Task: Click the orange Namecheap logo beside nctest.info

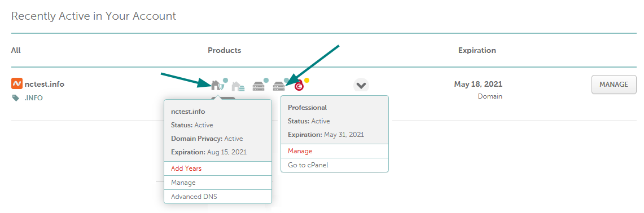Action: coord(16,84)
